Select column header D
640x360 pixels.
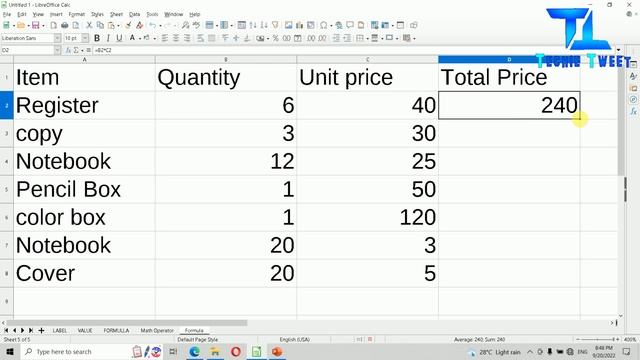pos(509,60)
